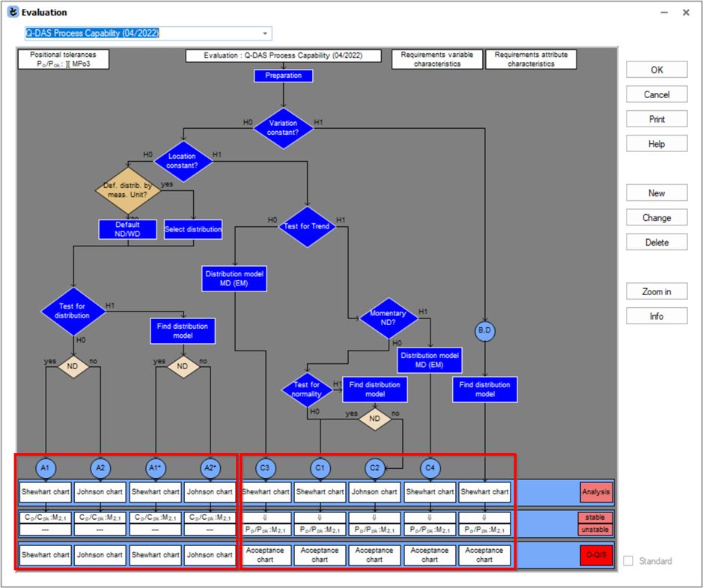This screenshot has width=703, height=588.
Task: Click Find distribution model box next to Test for normality
Action: point(375,390)
